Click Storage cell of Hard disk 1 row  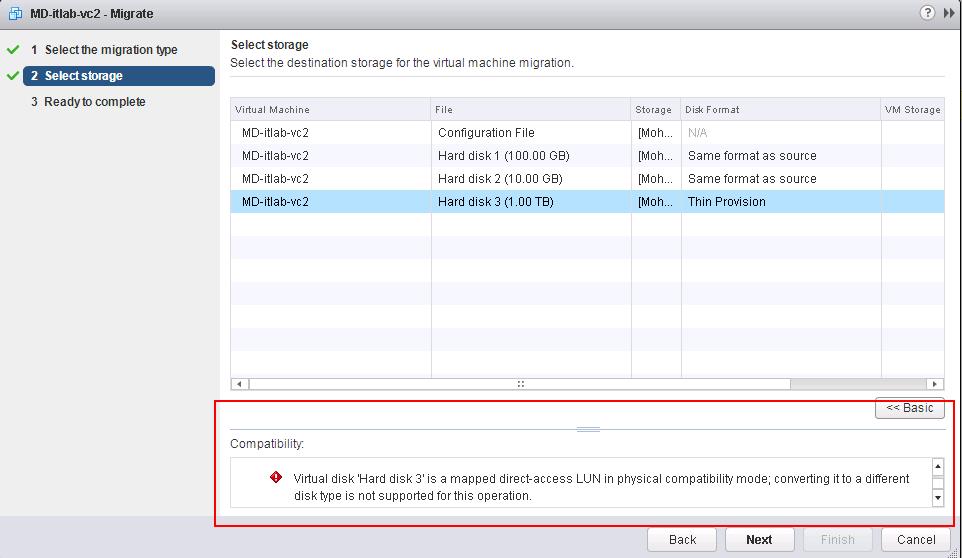coord(656,156)
